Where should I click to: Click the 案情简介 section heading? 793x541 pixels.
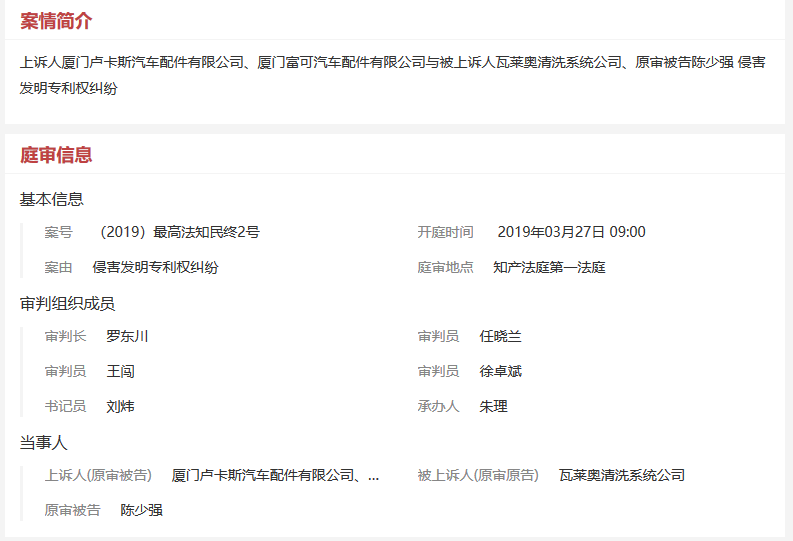pos(56,21)
